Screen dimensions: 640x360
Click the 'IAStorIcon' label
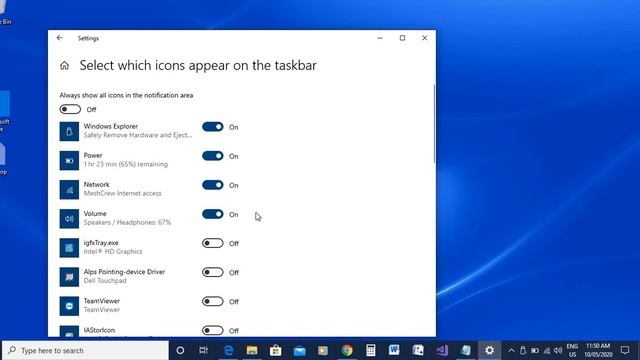[x=99, y=330]
